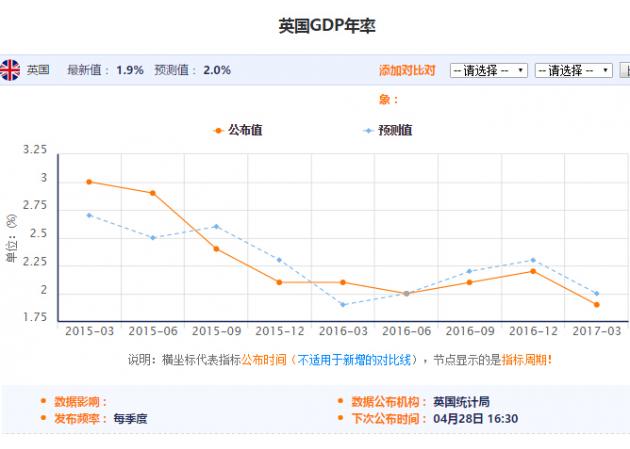This screenshot has height=449, width=630.
Task: Click the 公布时间 orange text in note
Action: pyautogui.click(x=264, y=359)
